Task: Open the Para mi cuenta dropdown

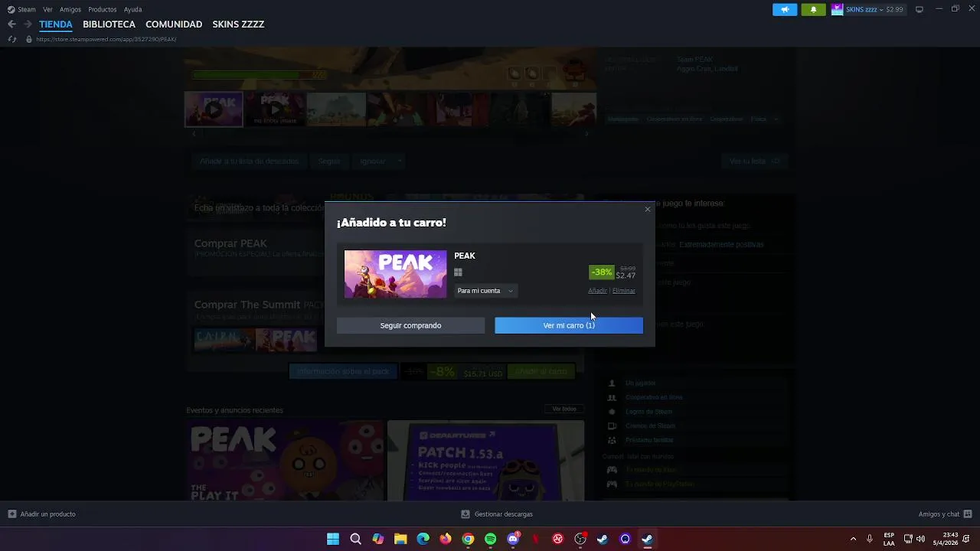Action: click(x=485, y=291)
